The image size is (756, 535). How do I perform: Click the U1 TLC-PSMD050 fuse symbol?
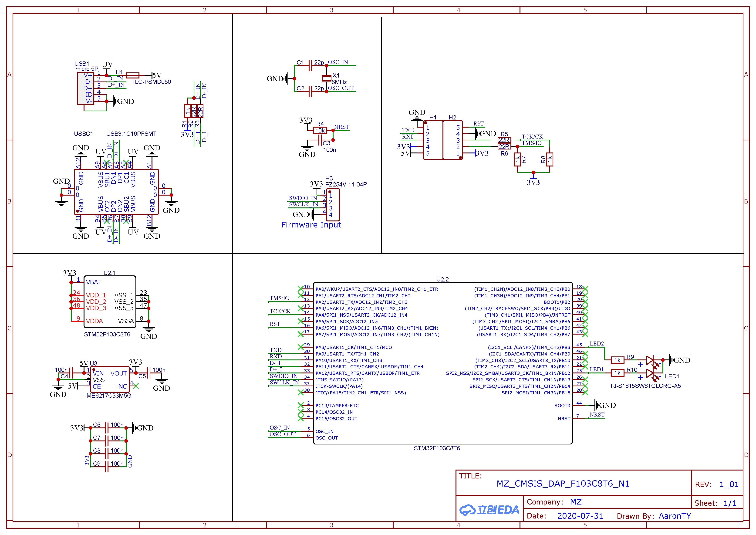point(132,75)
